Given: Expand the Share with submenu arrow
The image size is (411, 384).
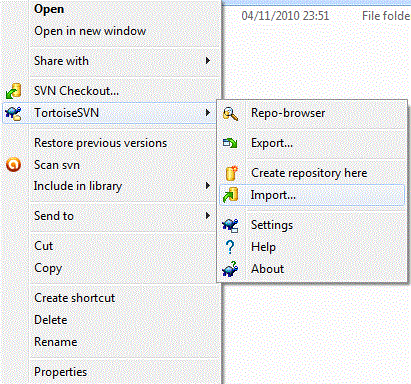Looking at the screenshot, I should (208, 61).
